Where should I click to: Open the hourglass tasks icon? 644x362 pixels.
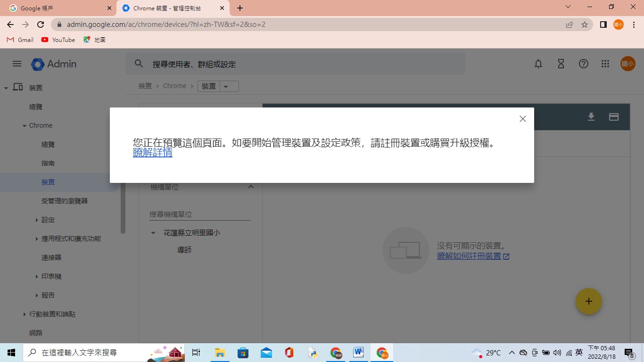click(561, 64)
